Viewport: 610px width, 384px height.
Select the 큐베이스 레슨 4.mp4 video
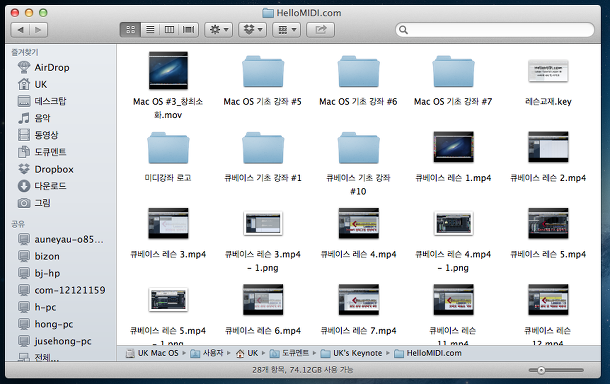tap(358, 223)
